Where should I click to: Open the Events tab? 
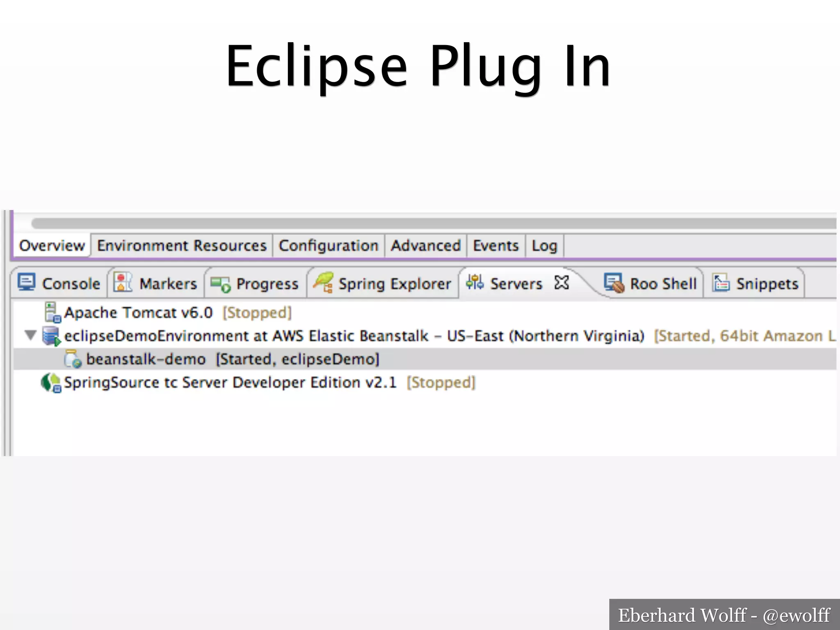coord(496,246)
